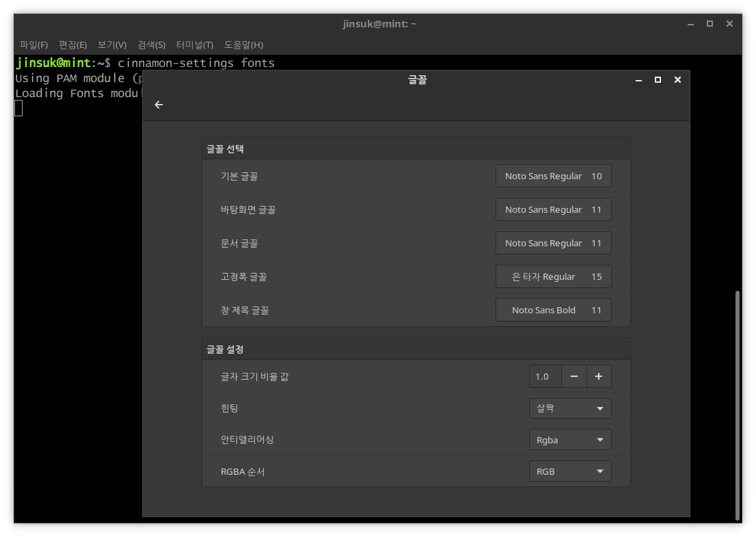The width and height of the screenshot is (756, 537).
Task: Click the 기본 글꼴 row label
Action: tap(239, 176)
